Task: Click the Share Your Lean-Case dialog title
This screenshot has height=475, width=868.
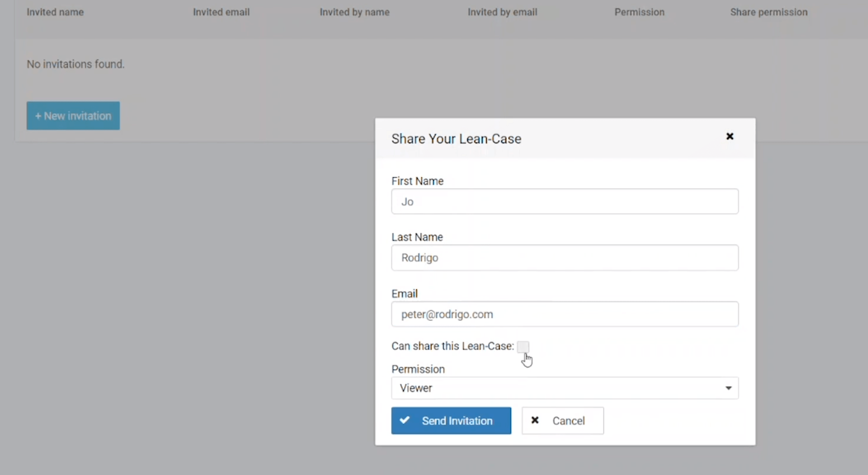Action: (x=456, y=139)
